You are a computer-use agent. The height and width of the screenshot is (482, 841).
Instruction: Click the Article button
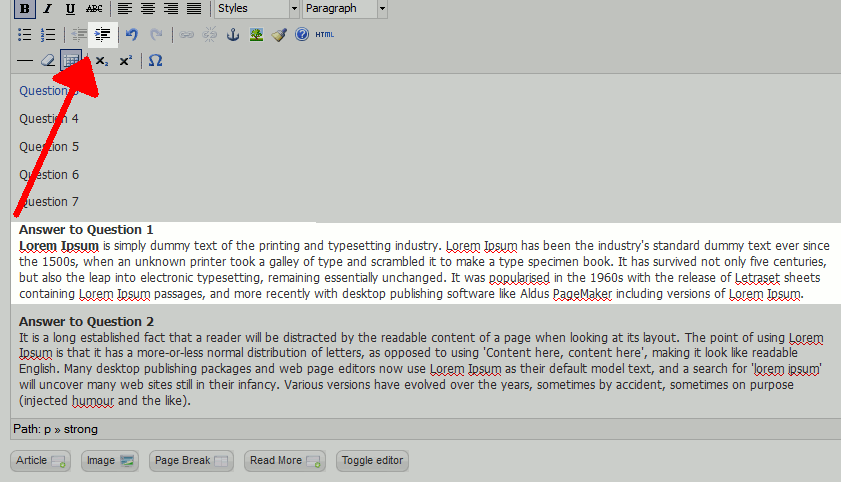coord(41,461)
